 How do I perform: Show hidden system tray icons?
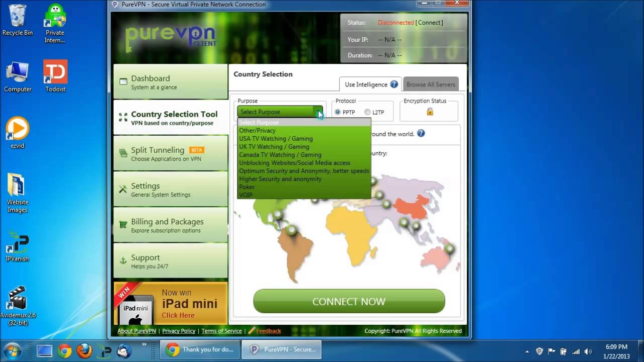pos(527,351)
